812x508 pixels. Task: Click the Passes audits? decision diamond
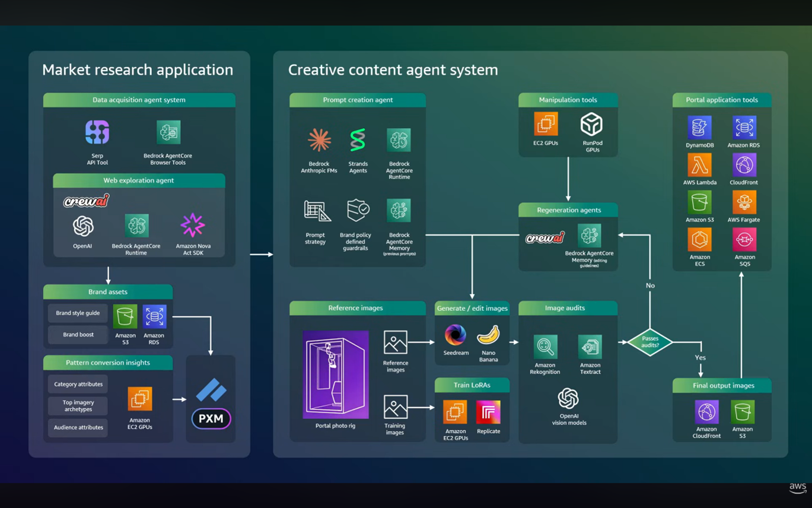(x=650, y=342)
